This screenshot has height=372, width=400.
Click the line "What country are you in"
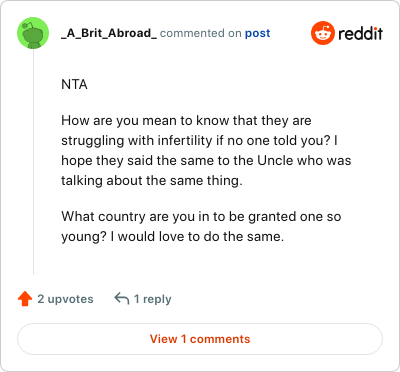pos(201,217)
